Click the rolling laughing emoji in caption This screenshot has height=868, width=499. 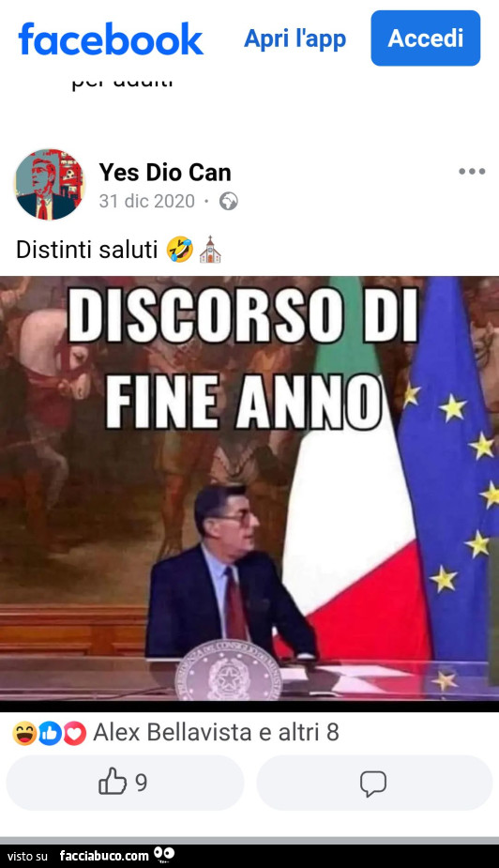click(180, 249)
